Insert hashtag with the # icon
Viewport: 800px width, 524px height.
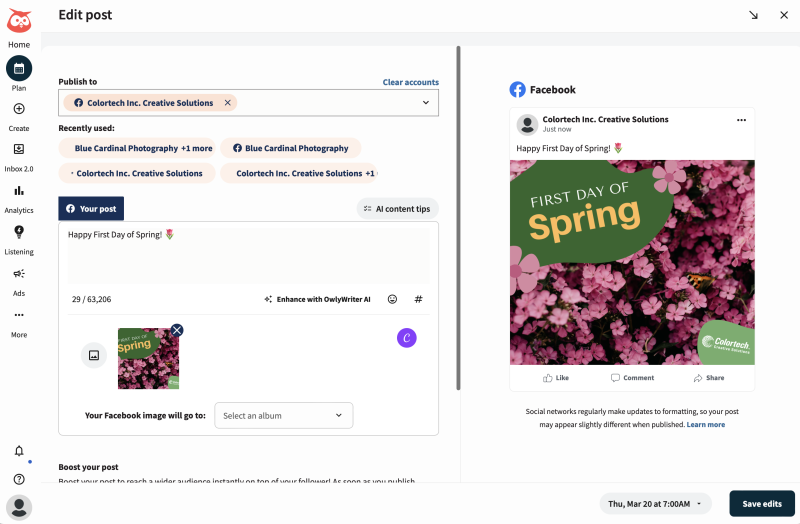(418, 299)
